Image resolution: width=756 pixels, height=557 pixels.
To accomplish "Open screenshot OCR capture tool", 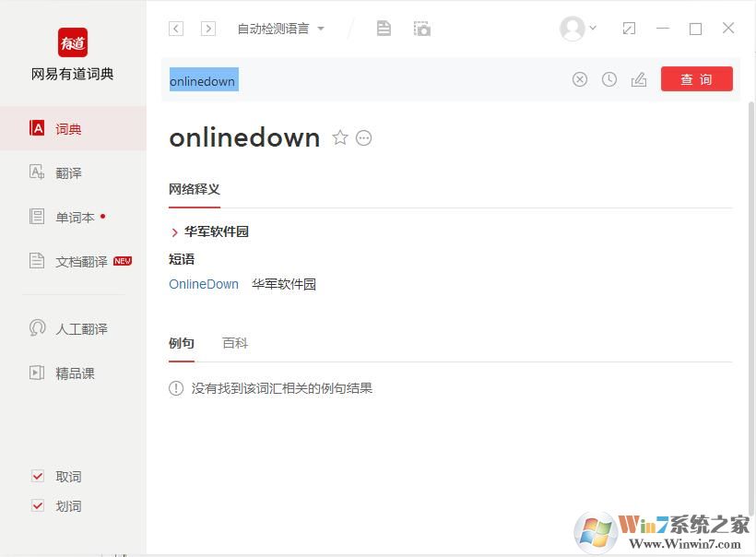I will coord(421,28).
